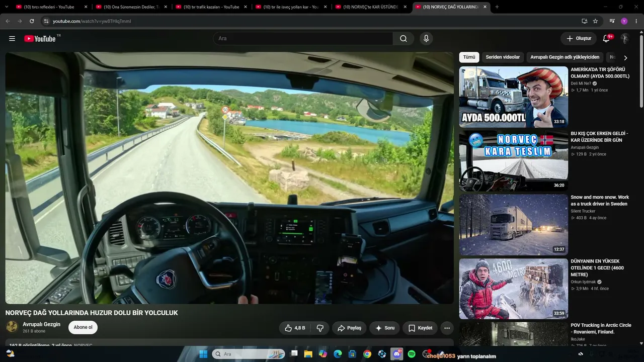Select the 'Seriden videolar' filter chip
The image size is (644, 362).
coord(503,57)
